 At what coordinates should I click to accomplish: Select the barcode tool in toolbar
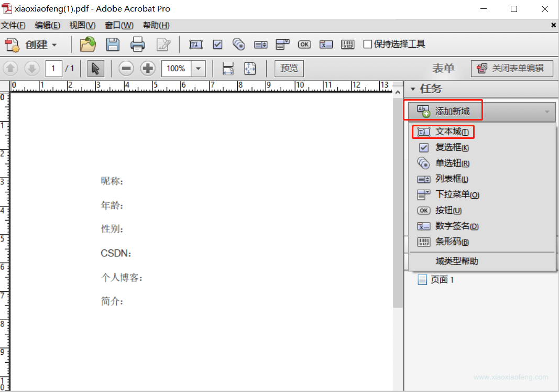(x=347, y=44)
